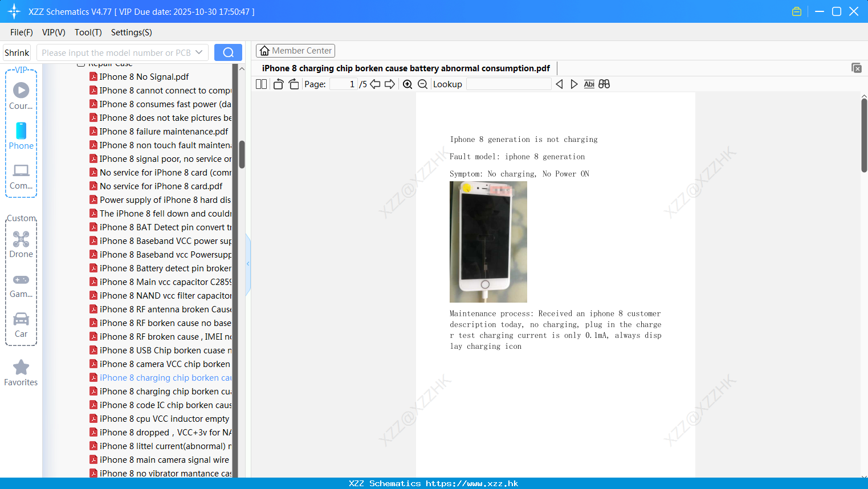Open the VIP(V) menu

[x=54, y=32]
